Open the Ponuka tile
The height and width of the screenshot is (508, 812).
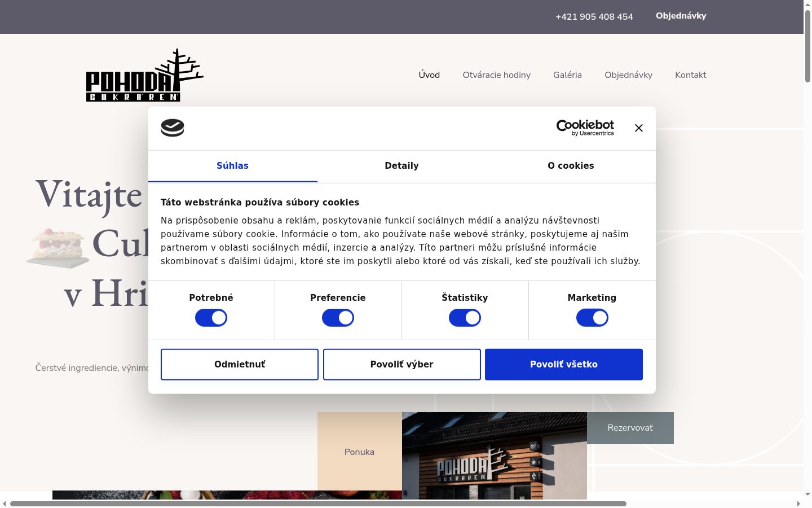coord(360,452)
